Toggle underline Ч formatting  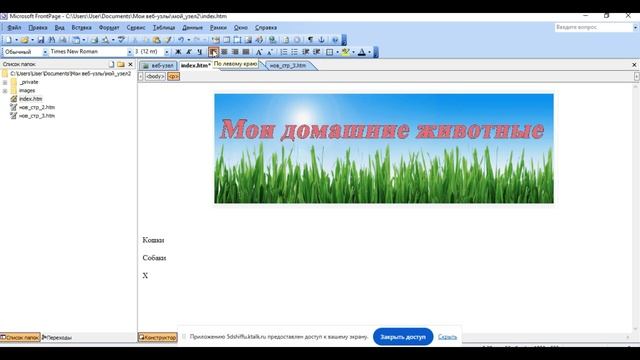tap(200, 52)
